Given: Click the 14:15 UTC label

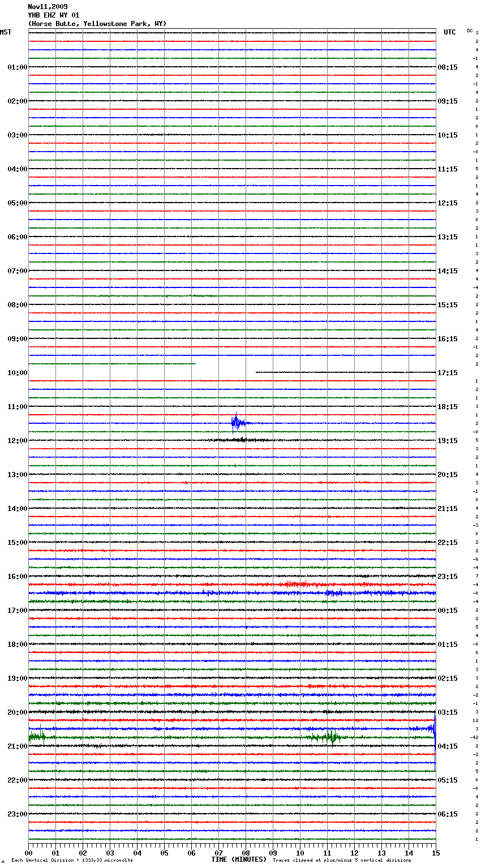Looking at the screenshot, I should (448, 271).
